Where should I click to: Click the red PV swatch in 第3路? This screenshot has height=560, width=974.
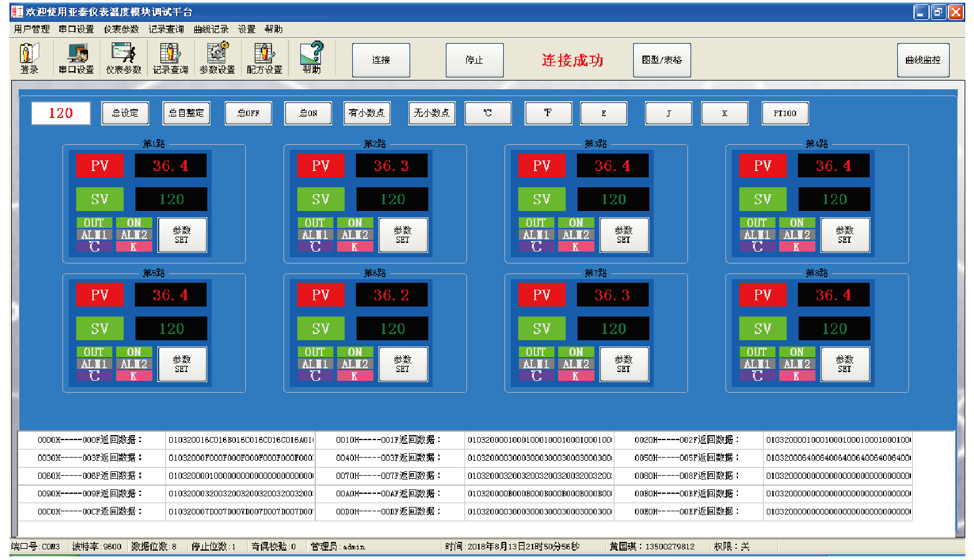(541, 165)
